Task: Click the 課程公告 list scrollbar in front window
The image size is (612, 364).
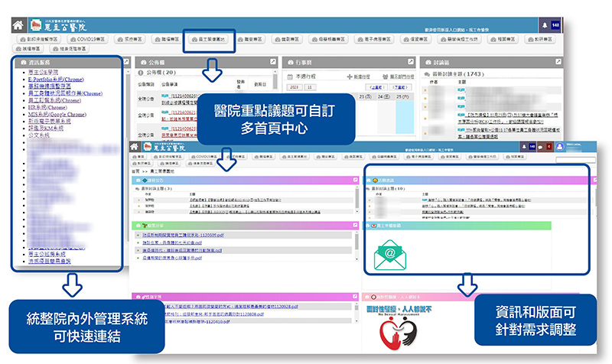Action: point(356,199)
